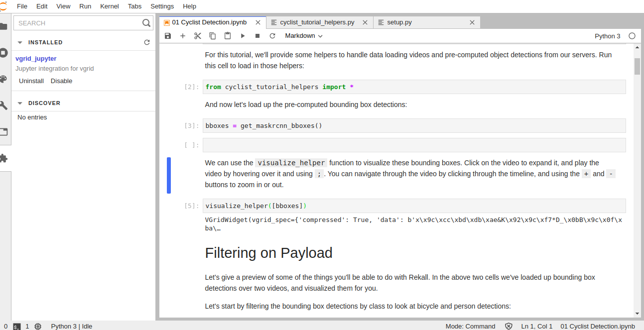Click the 'No entries' text under DISCOVER

[32, 117]
